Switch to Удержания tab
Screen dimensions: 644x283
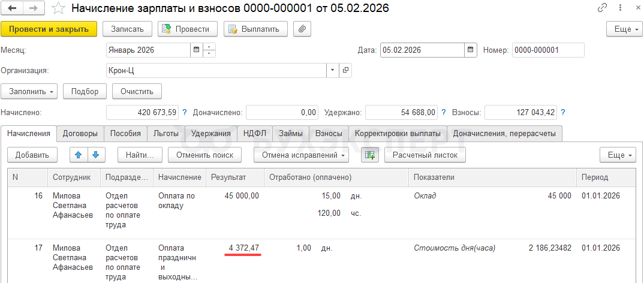click(211, 134)
